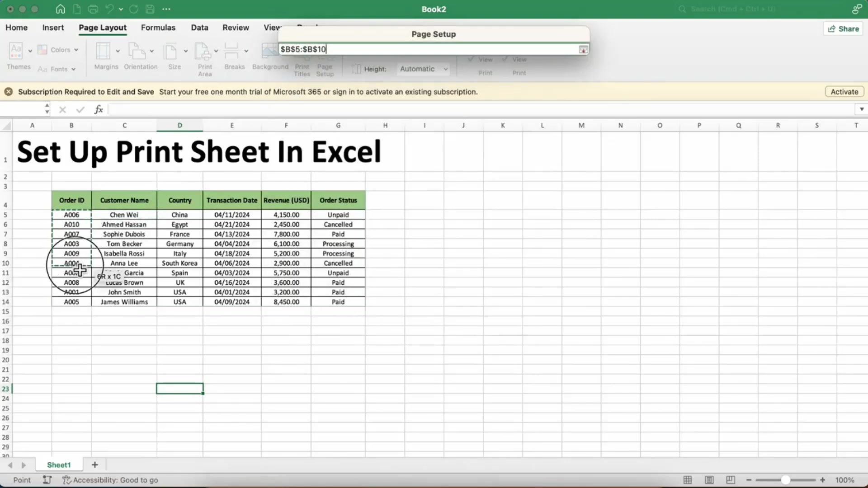
Task: Click the collaboration people icon
Action: (857, 9)
